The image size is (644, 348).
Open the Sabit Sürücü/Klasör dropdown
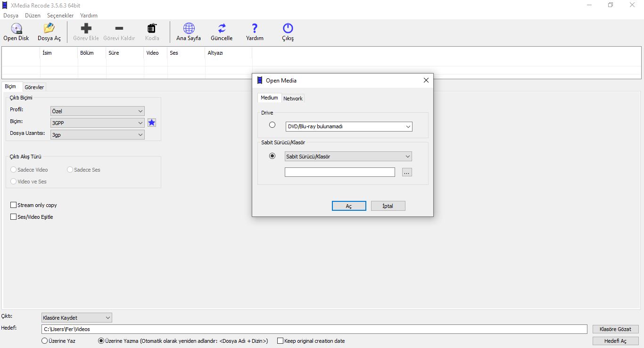[348, 157]
